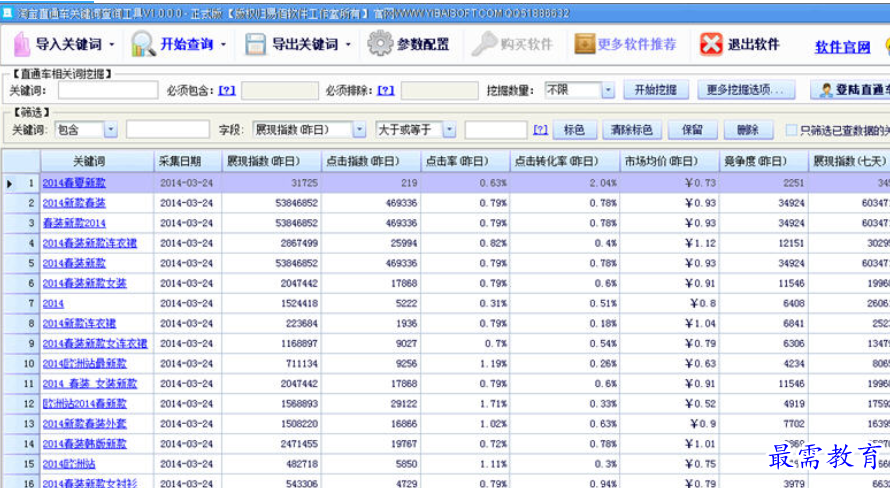The image size is (890, 488).
Task: Open keyword link 2014春装新款女装
Action: click(85, 283)
